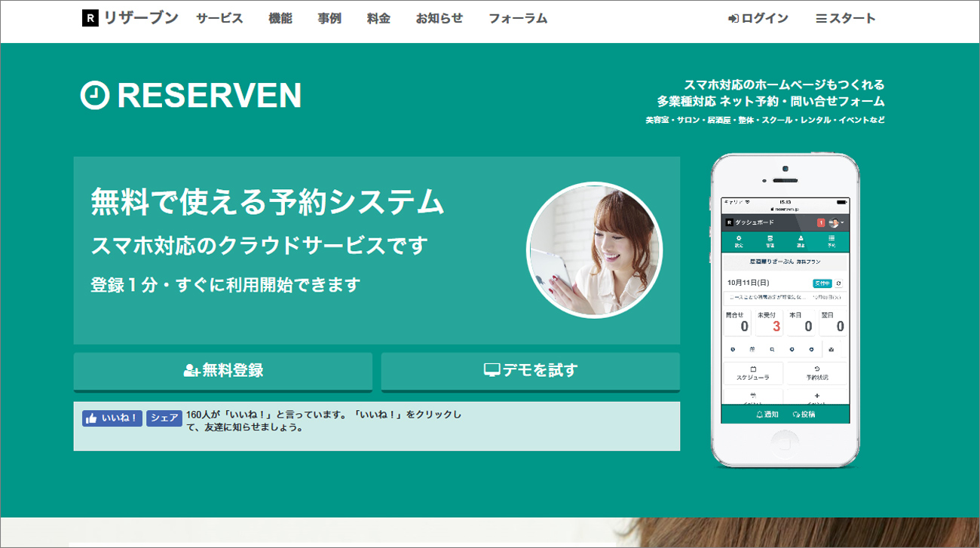Viewport: 980px width, 548px height.
Task: Click the デモを試す demo button
Action: click(x=531, y=371)
